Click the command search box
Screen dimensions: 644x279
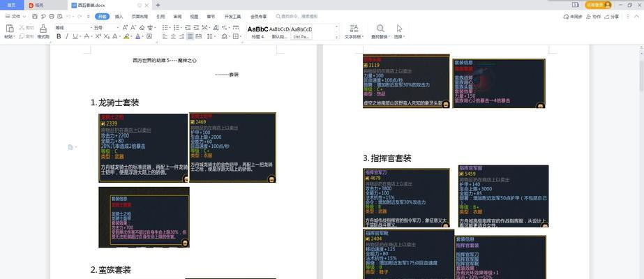pyautogui.click(x=299, y=16)
